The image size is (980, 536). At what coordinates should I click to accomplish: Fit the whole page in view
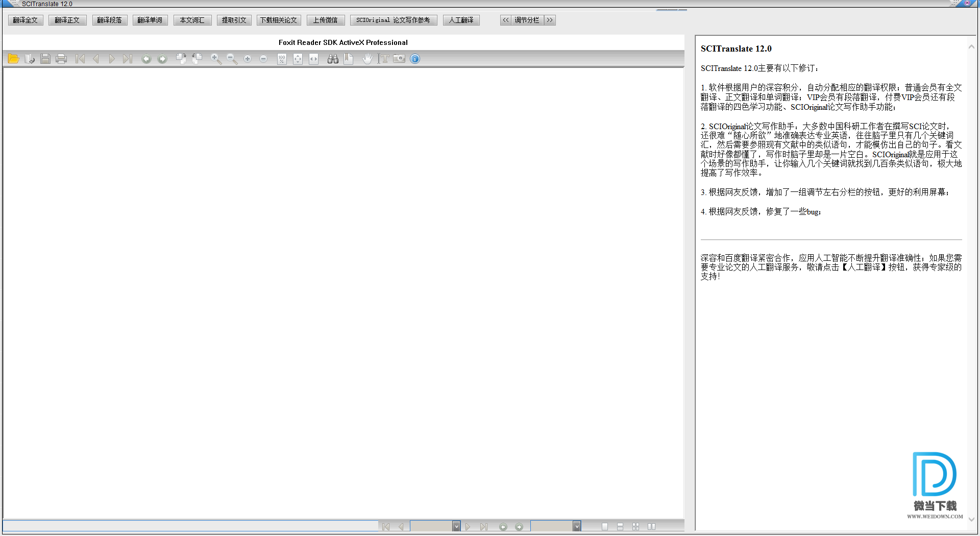click(x=298, y=59)
